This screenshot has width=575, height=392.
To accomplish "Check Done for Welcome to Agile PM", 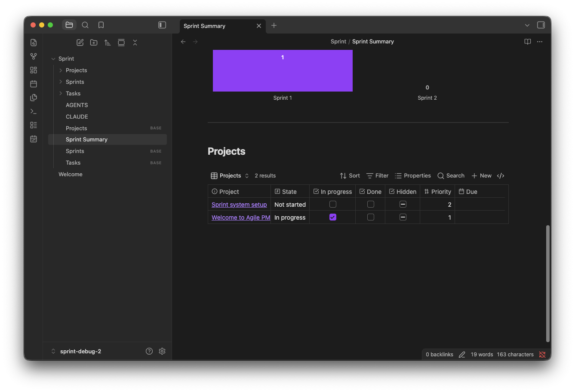I will tap(371, 217).
